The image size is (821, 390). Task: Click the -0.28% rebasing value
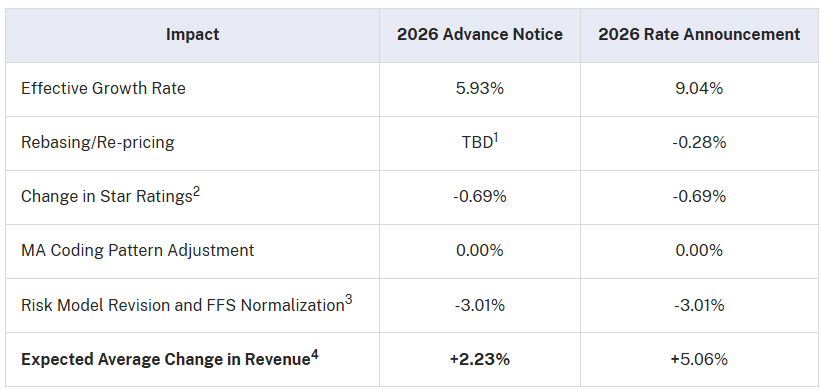699,142
